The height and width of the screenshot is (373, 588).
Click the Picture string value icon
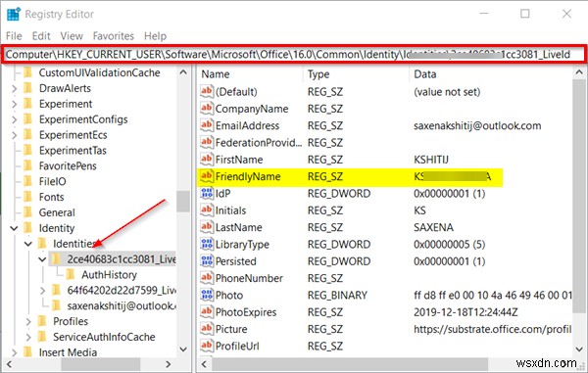coord(207,328)
